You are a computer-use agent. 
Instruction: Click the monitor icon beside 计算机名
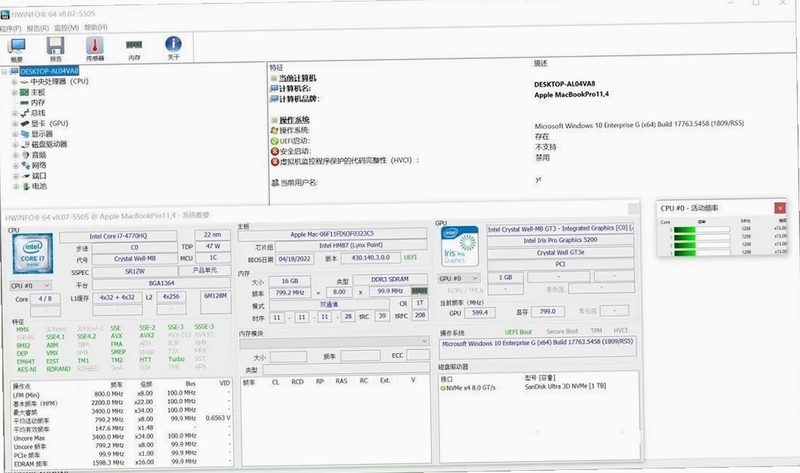point(274,89)
